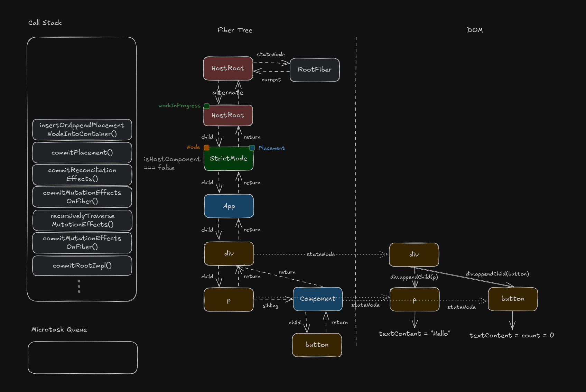Click the commitRootImpl() call stack frame
This screenshot has width=586, height=392.
point(82,266)
